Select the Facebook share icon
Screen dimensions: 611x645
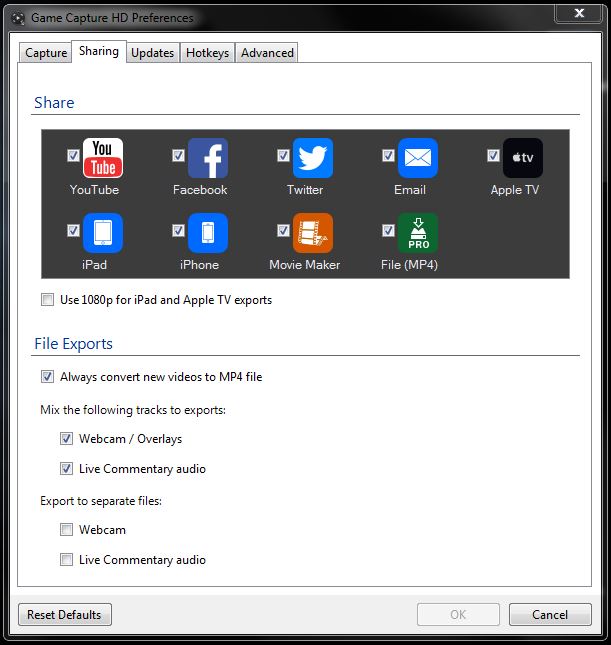point(207,158)
